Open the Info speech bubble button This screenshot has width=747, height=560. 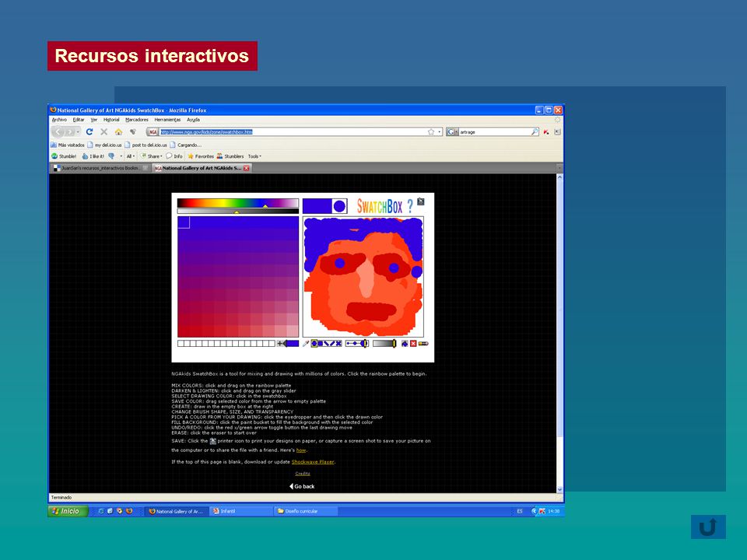click(174, 156)
